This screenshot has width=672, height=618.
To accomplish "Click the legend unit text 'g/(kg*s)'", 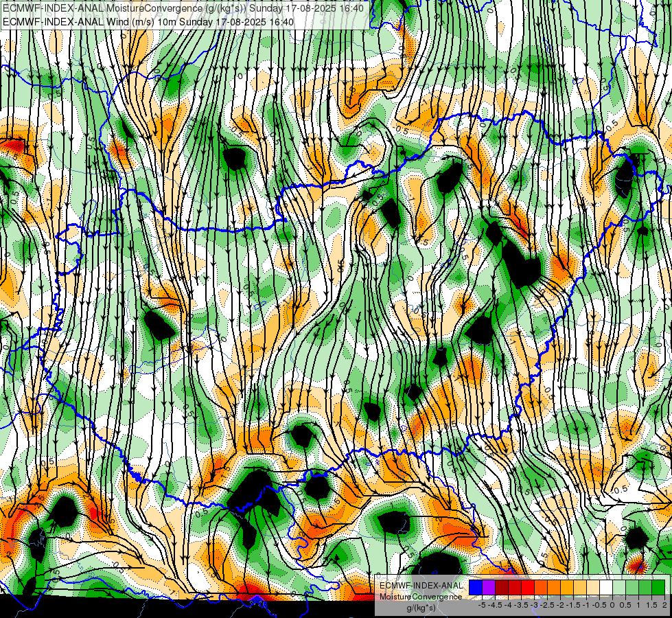I will 421,608.
